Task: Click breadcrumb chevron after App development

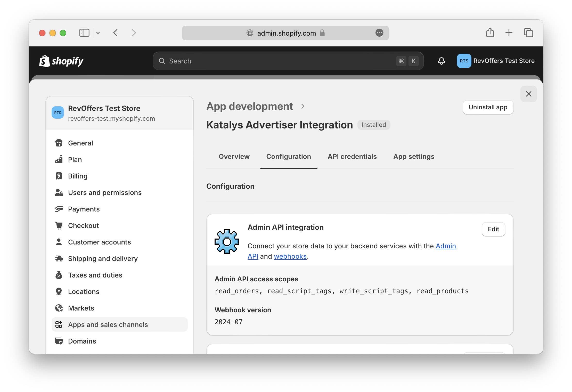Action: [303, 106]
